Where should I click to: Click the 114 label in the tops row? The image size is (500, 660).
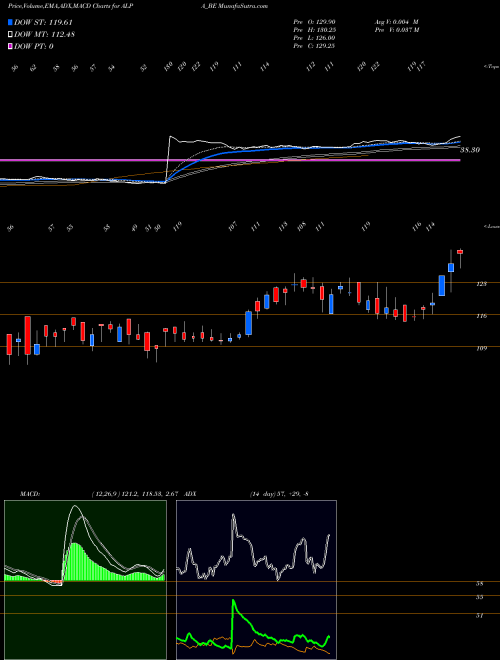coord(265,67)
